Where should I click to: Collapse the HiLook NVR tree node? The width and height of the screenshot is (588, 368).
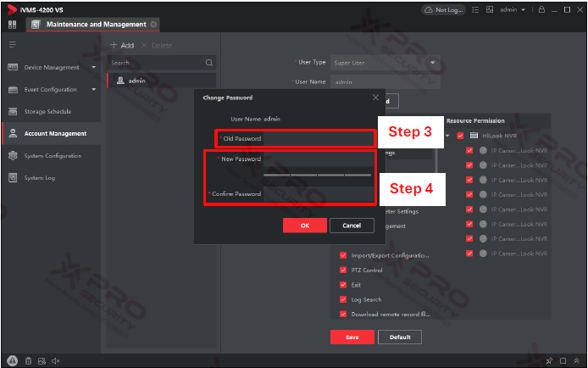447,136
